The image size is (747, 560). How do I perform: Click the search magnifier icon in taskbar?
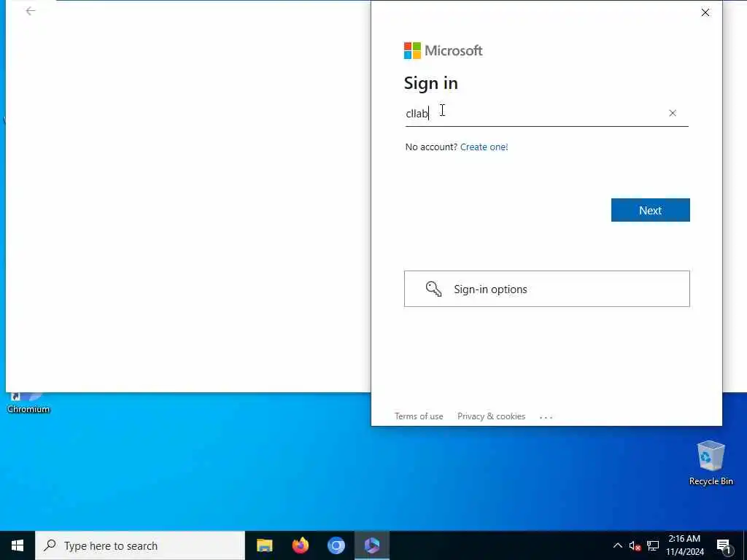tap(50, 545)
